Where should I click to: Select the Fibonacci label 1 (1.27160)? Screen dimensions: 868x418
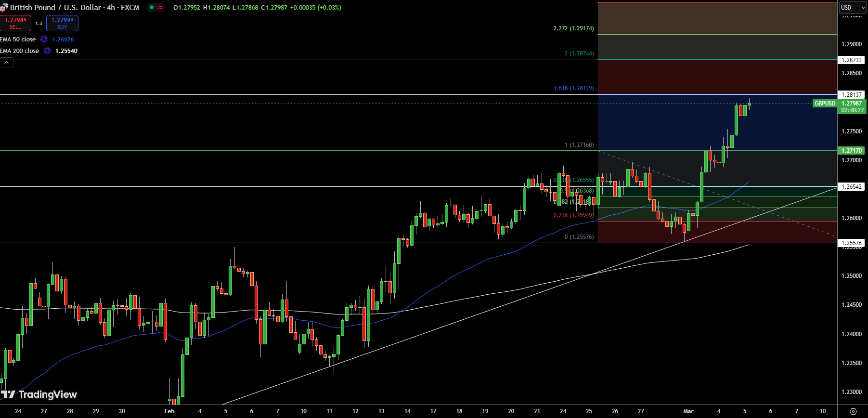[x=579, y=145]
